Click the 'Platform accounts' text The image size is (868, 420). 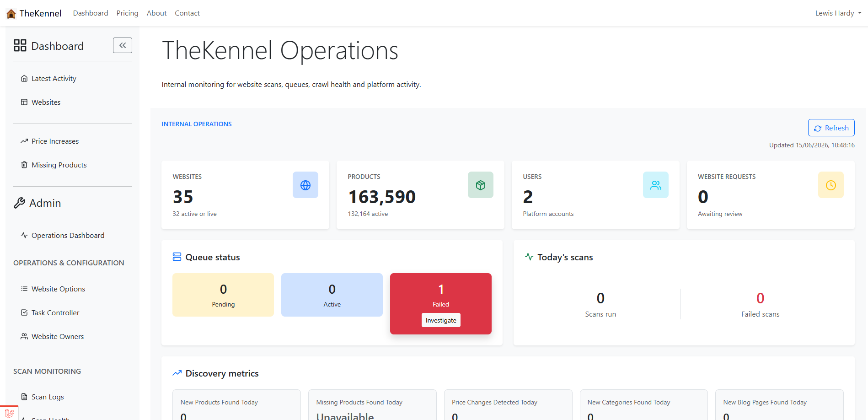[548, 214]
